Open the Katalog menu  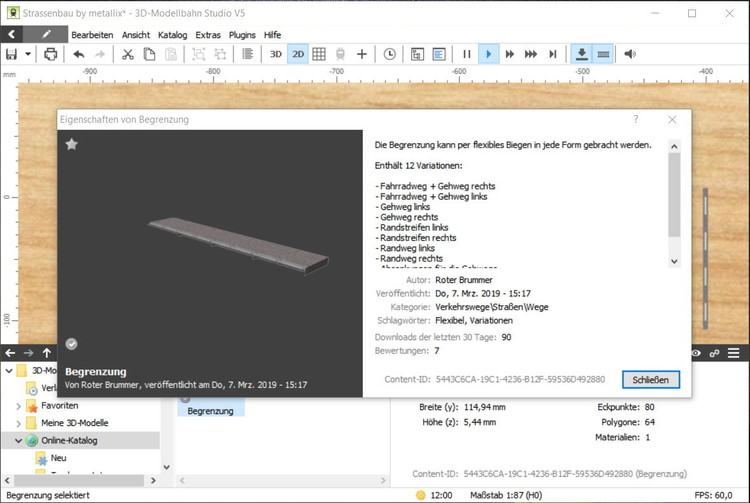172,34
